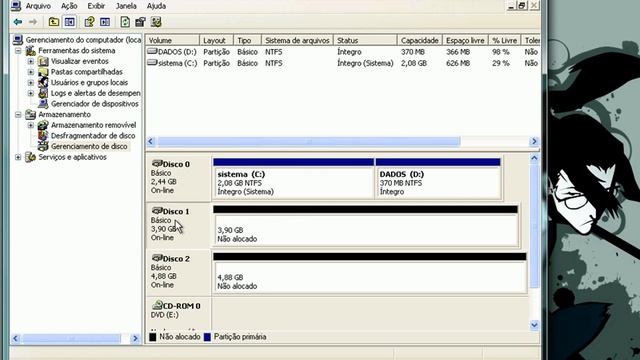The height and width of the screenshot is (360, 640).
Task: Click the Espaço livre column header
Action: pyautogui.click(x=465, y=40)
